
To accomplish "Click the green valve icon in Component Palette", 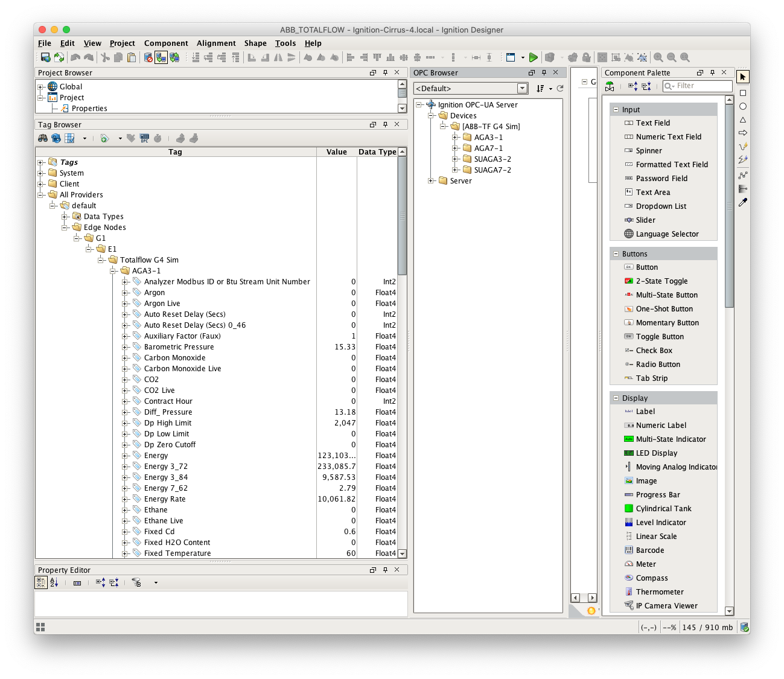I will click(610, 86).
